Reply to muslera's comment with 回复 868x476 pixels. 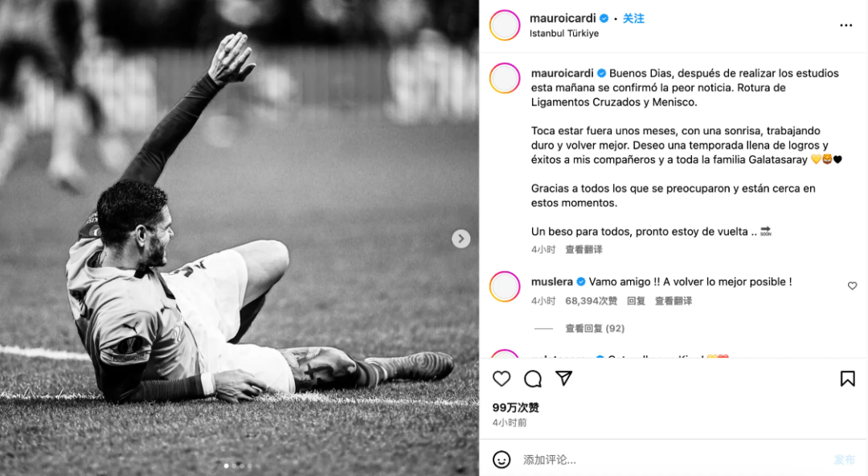(636, 301)
